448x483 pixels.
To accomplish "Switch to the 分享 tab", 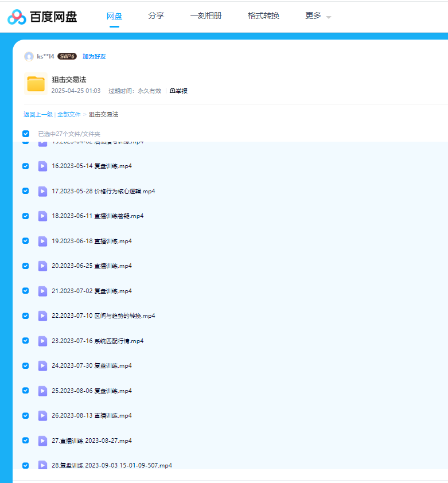I will [x=156, y=16].
